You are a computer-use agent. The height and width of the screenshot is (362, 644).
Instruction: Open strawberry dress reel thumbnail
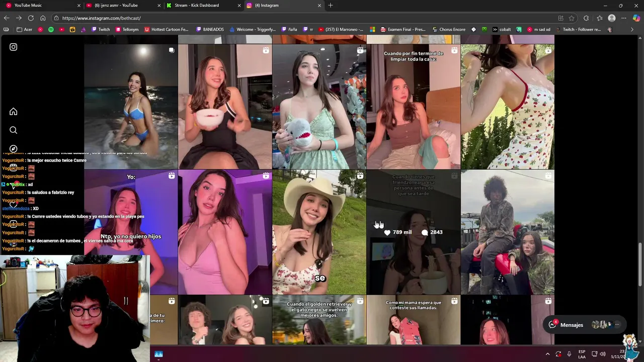pos(507,107)
